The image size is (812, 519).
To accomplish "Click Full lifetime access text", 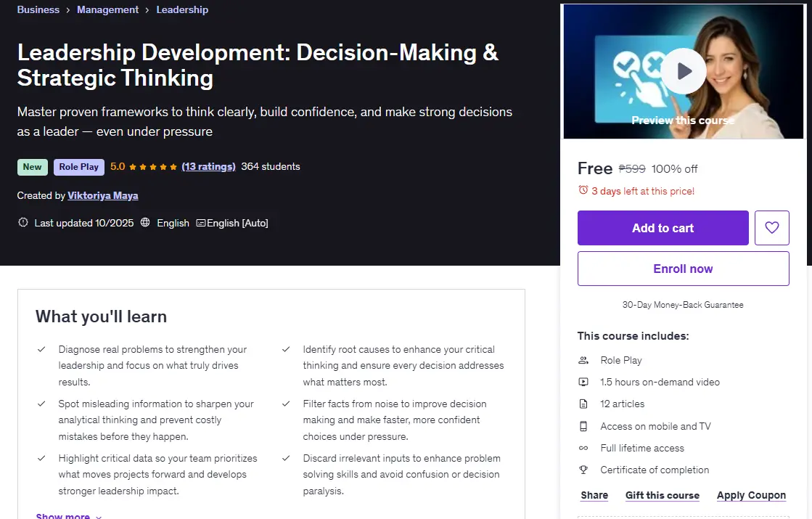I will click(x=642, y=448).
